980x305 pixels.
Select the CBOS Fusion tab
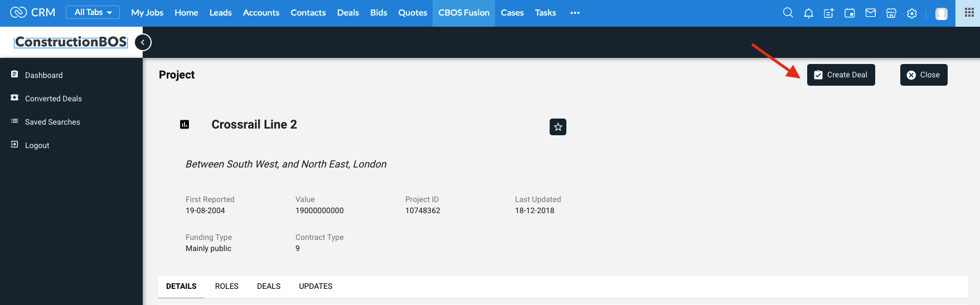point(464,13)
